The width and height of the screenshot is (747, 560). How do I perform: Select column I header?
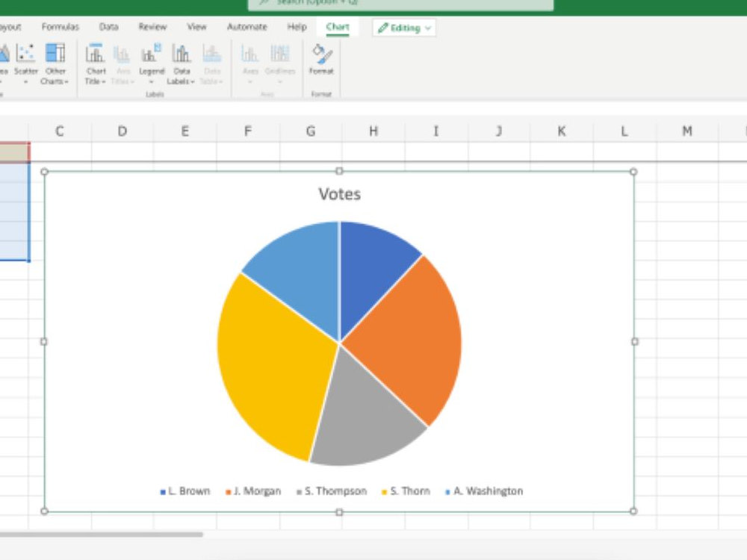(436, 131)
